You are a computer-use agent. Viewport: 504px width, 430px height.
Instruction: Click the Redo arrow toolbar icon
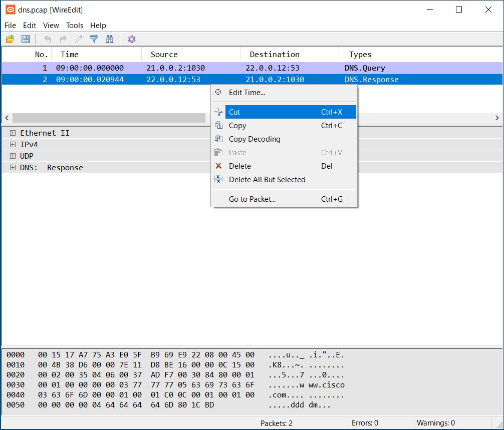pyautogui.click(x=63, y=39)
